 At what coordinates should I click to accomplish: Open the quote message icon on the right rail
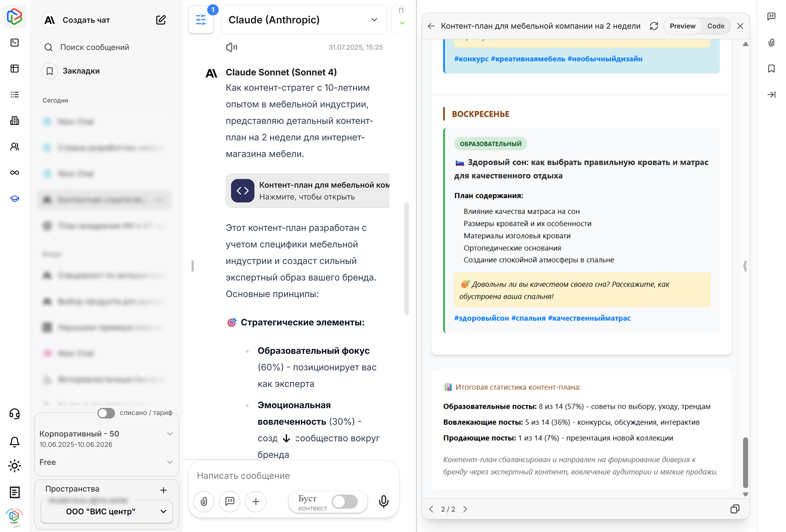coord(771,17)
